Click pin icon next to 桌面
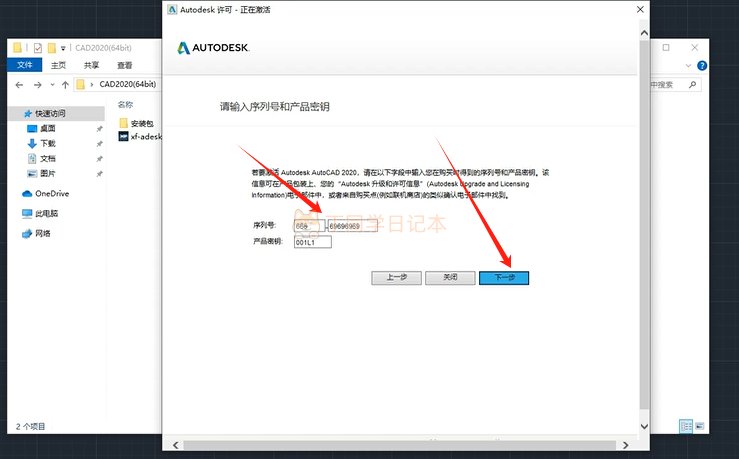This screenshot has height=459, width=739. coord(99,129)
